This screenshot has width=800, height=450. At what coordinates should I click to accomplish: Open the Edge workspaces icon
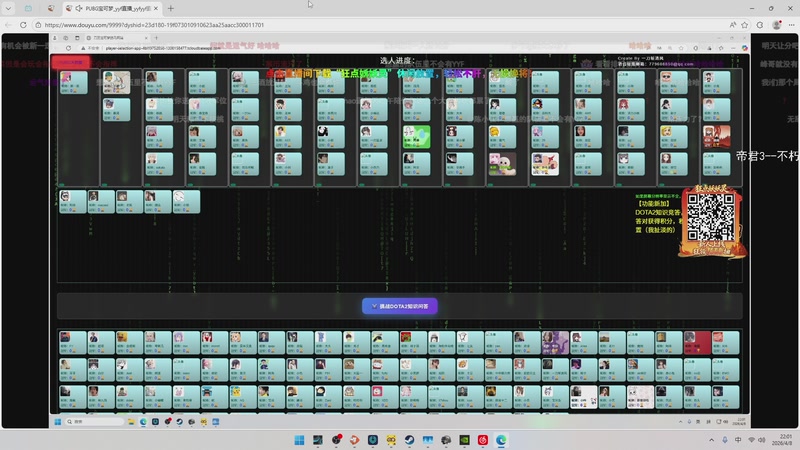(28, 9)
